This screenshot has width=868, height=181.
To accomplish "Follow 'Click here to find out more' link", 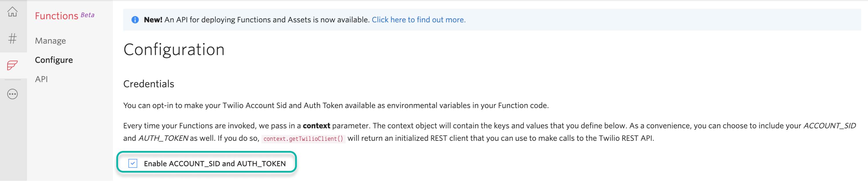I will (418, 20).
